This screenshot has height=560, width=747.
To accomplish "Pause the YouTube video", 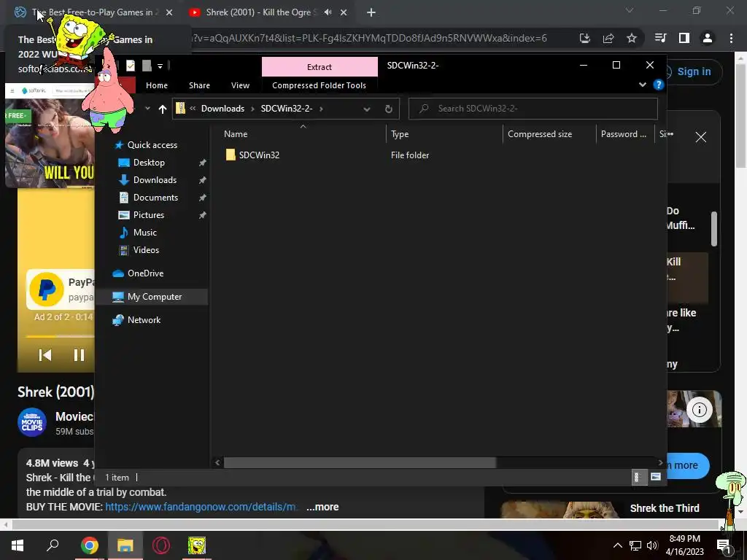I will coord(79,355).
